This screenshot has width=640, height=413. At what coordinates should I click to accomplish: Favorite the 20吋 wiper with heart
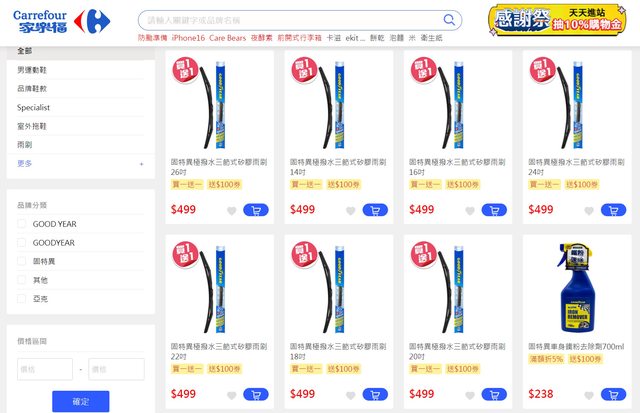click(470, 395)
